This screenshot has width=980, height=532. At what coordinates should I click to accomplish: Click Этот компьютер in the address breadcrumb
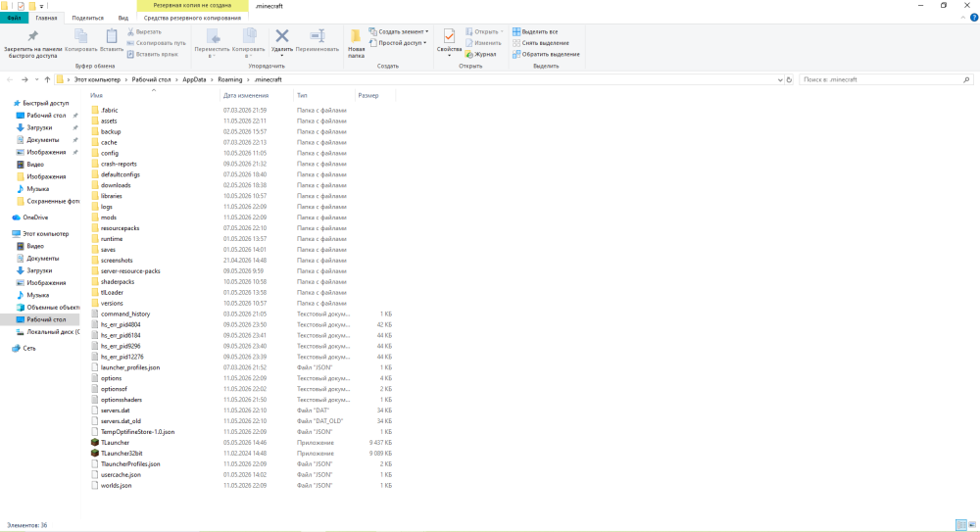click(97, 80)
